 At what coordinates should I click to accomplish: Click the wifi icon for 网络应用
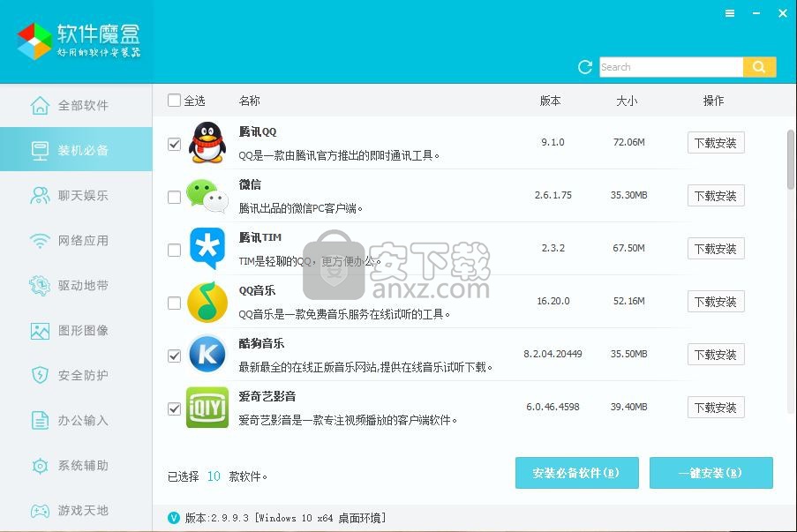pos(40,240)
